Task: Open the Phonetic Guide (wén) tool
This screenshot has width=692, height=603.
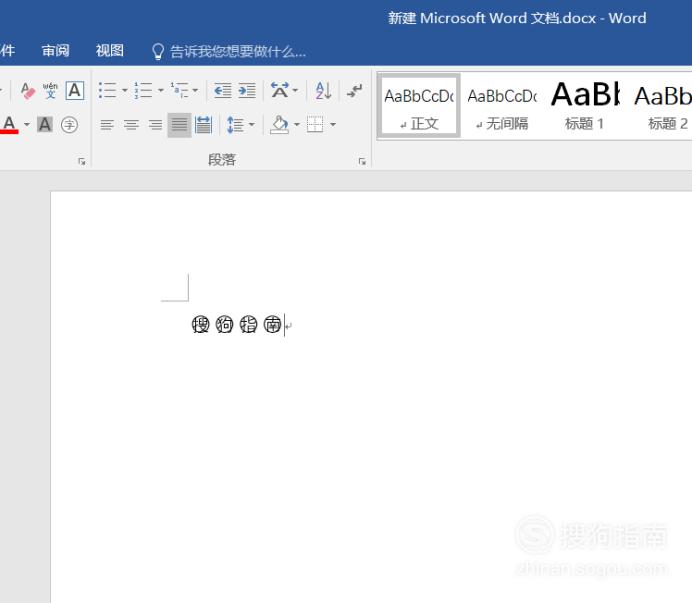Action: (x=50, y=90)
